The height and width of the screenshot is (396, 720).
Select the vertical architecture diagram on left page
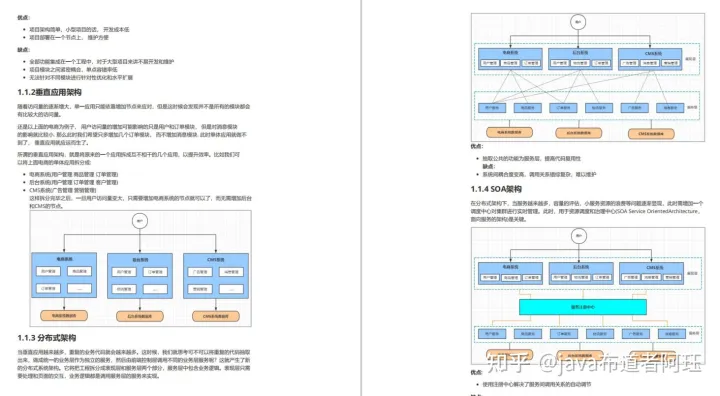tap(141, 268)
